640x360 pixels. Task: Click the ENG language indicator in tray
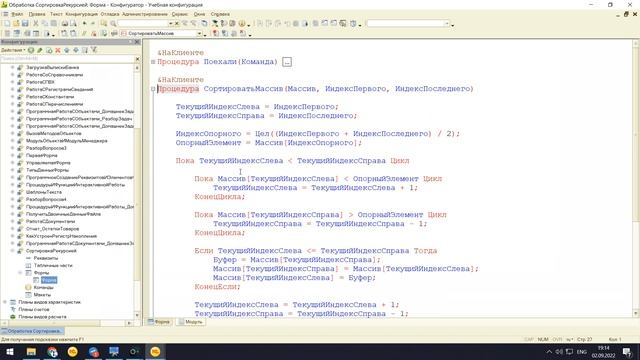coord(581,352)
